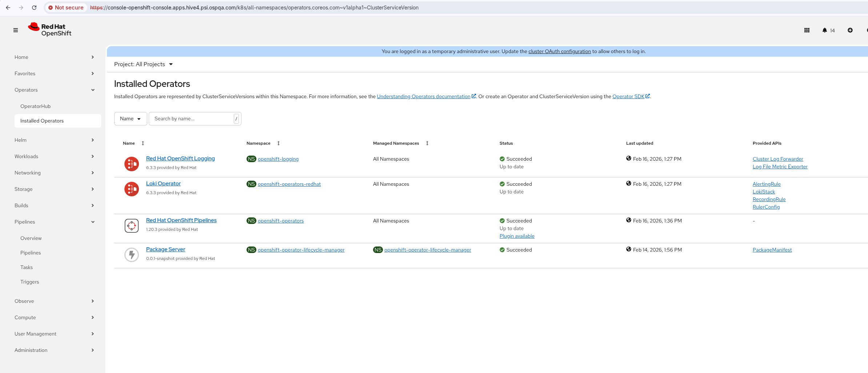
Task: Open the openshift-logging namespace link
Action: [x=278, y=159]
